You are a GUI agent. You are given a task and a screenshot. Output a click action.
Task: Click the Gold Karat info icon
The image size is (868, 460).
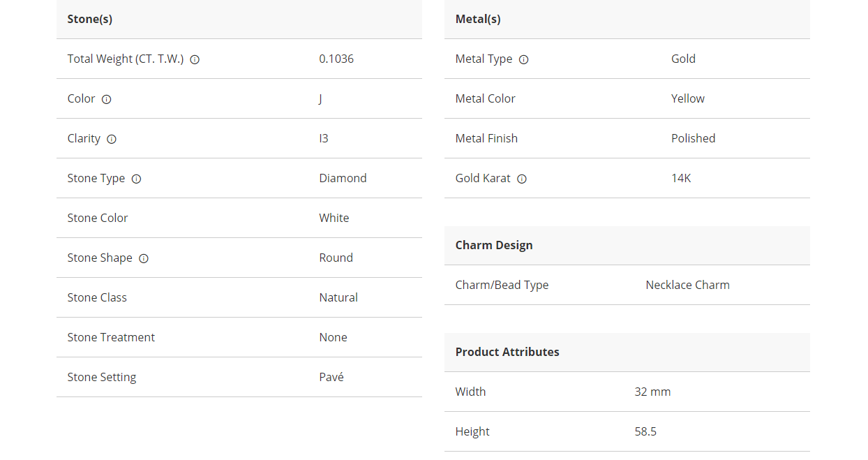(522, 179)
